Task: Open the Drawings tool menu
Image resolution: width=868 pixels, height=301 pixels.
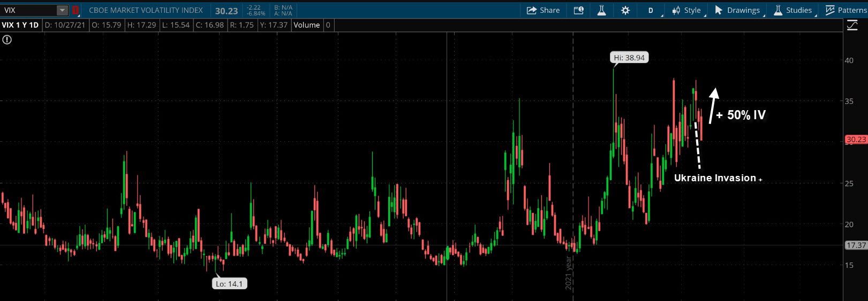Action: [737, 10]
